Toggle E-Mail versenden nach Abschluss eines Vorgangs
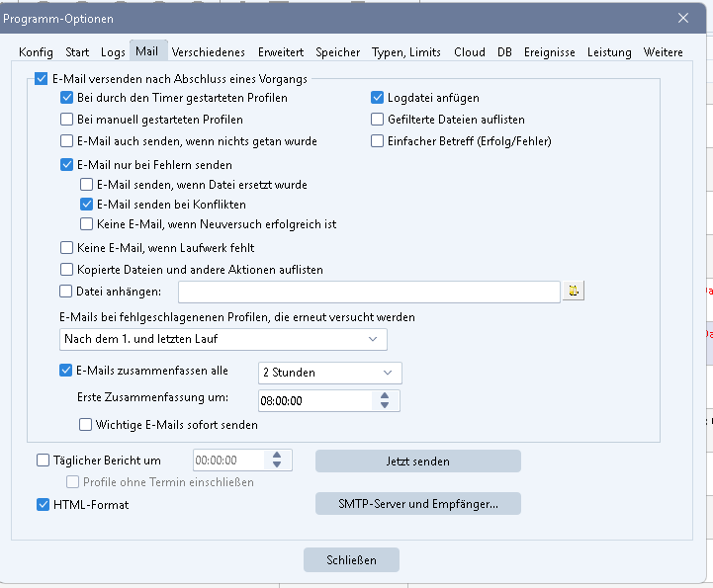The width and height of the screenshot is (713, 588). (x=41, y=79)
